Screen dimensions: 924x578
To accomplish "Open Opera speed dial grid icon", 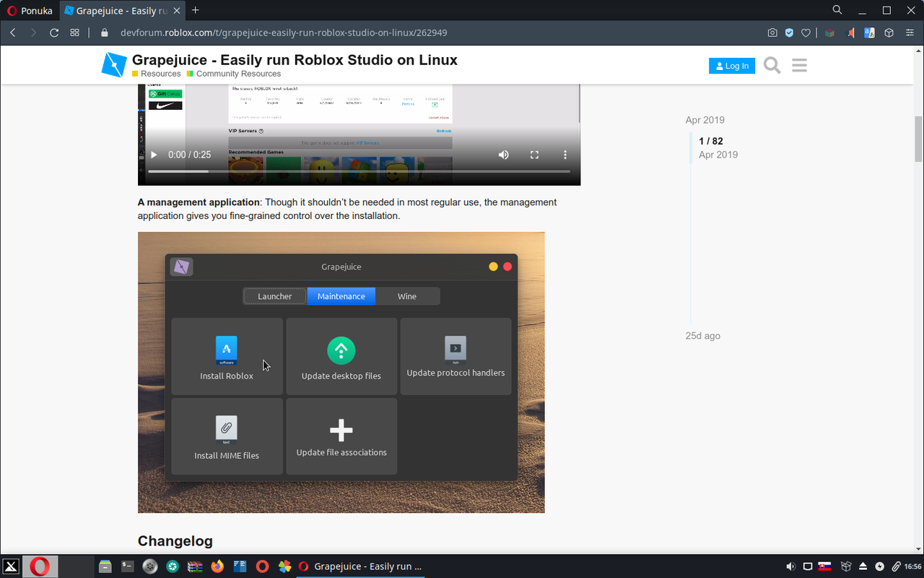I will click(x=74, y=33).
